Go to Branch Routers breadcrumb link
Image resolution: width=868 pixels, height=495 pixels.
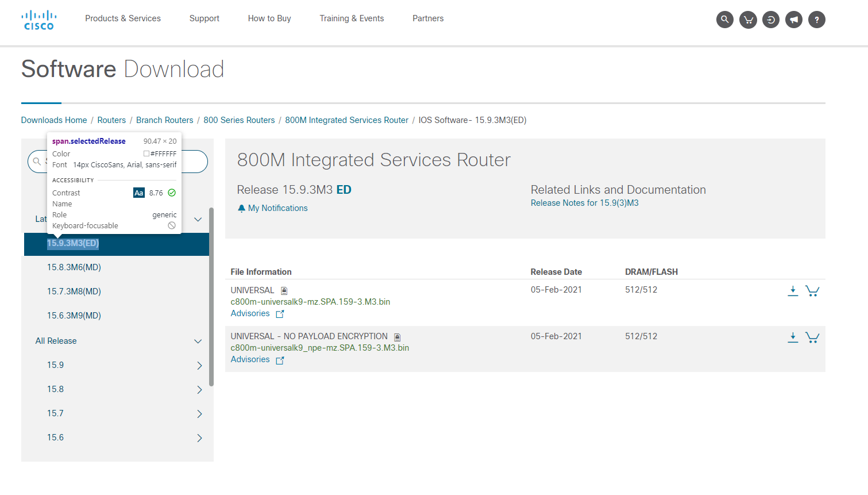click(x=165, y=120)
